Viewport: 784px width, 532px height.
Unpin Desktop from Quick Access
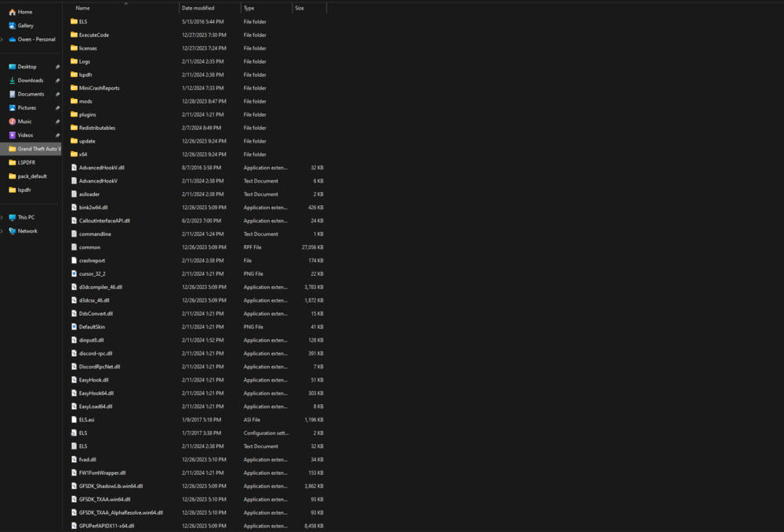[x=56, y=67]
